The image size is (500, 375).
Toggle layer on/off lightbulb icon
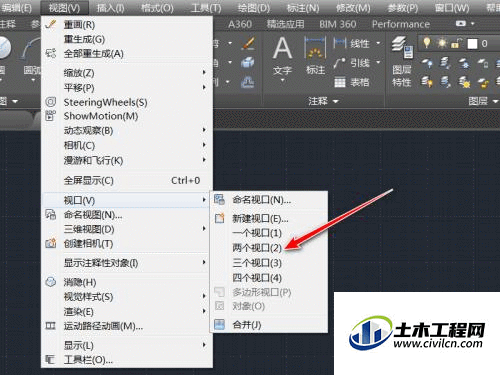point(426,43)
